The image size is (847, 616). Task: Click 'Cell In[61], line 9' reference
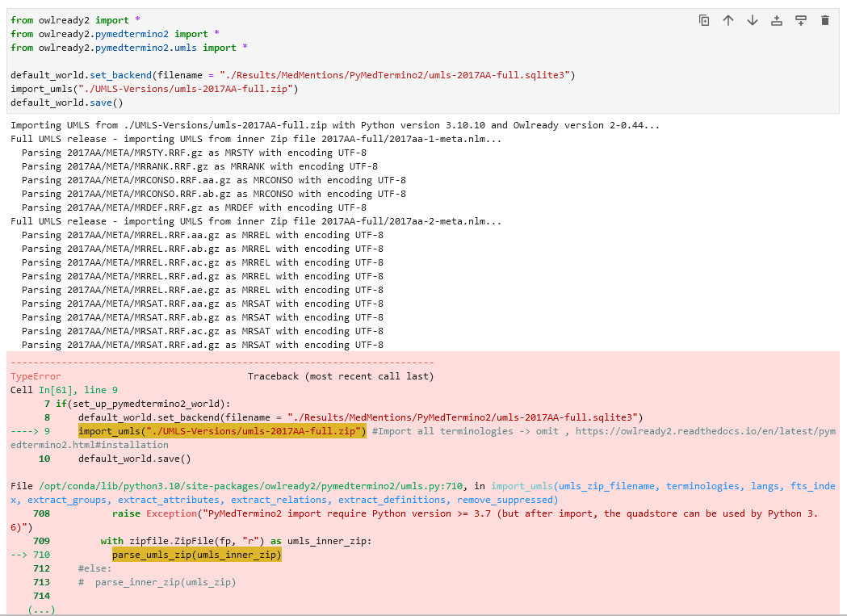pyautogui.click(x=64, y=390)
